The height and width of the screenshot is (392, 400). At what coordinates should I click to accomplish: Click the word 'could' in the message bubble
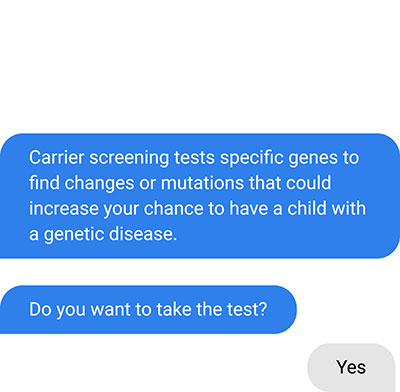308,183
